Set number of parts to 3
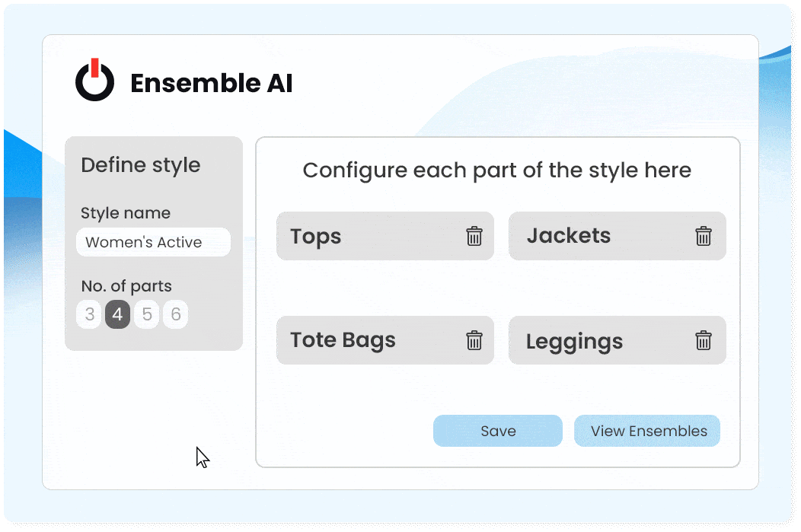The image size is (801, 532). coord(90,314)
